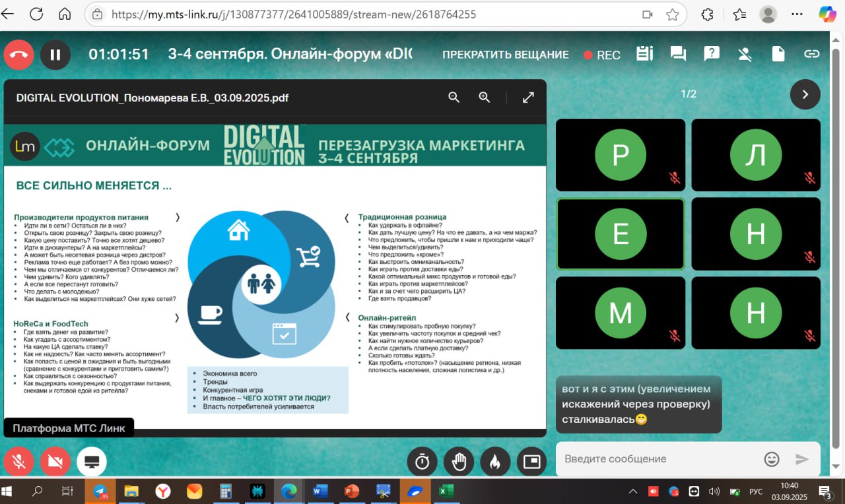845x504 pixels.
Task: Open the emoji picker in chat
Action: (x=772, y=459)
